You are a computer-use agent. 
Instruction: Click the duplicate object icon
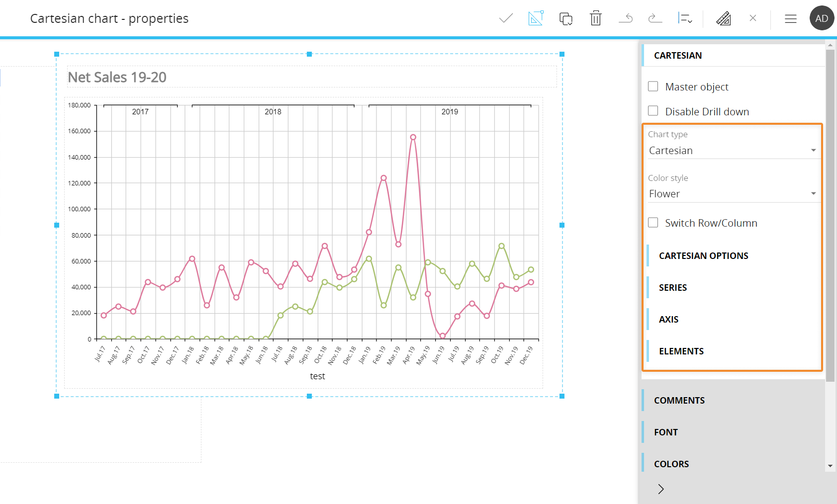(565, 19)
